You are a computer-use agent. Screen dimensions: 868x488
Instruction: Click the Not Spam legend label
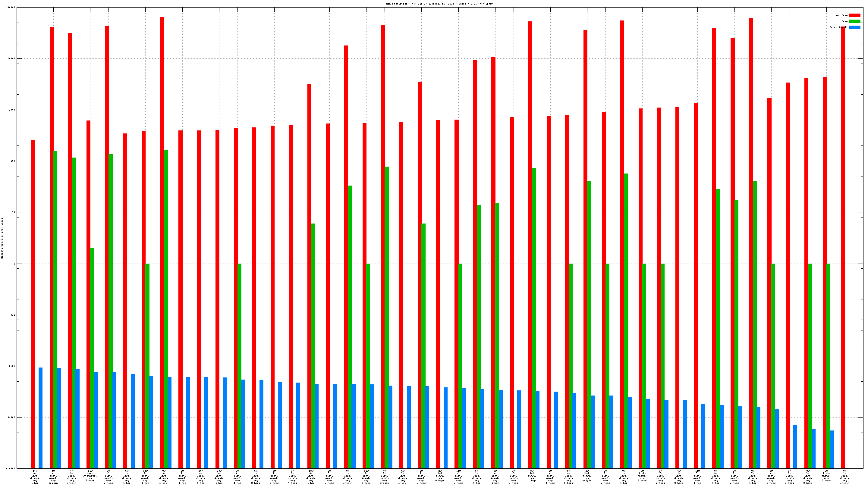pyautogui.click(x=841, y=15)
